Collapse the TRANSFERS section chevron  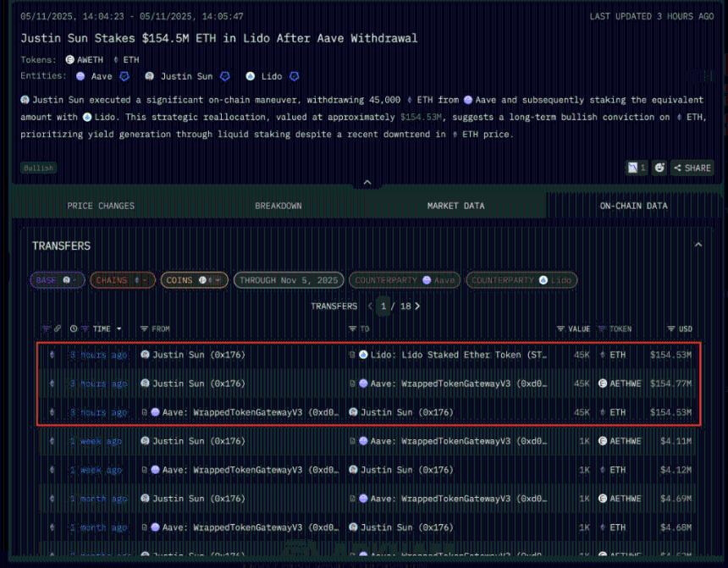pyautogui.click(x=698, y=245)
